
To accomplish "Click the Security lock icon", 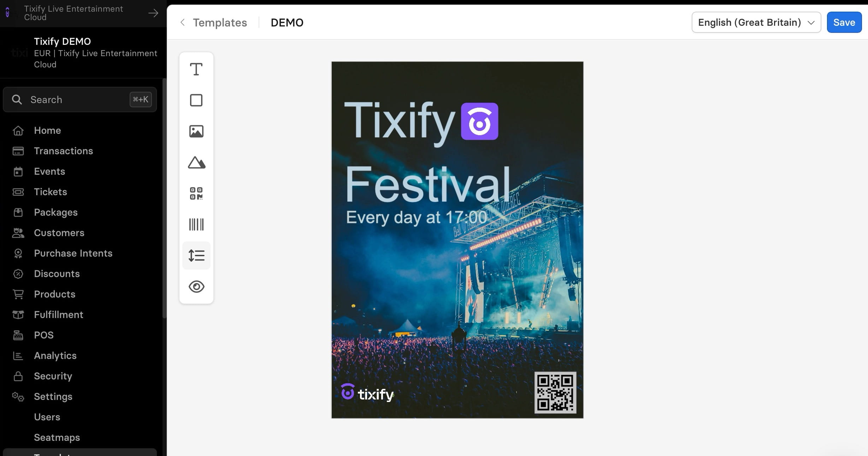I will point(18,376).
